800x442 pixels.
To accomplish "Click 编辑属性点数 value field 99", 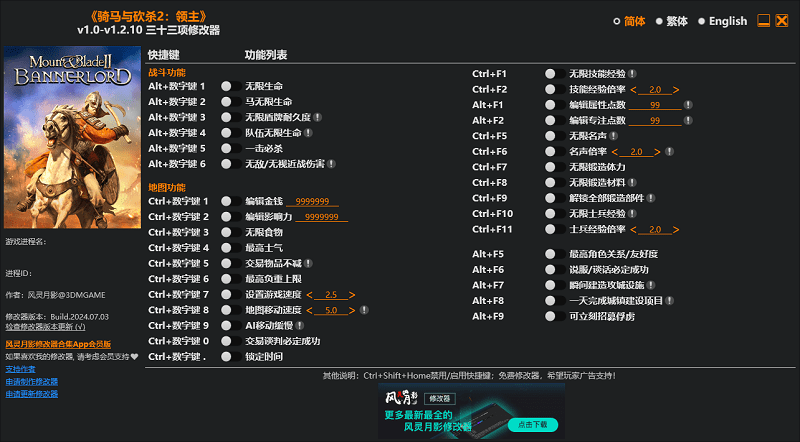I will click(x=655, y=105).
